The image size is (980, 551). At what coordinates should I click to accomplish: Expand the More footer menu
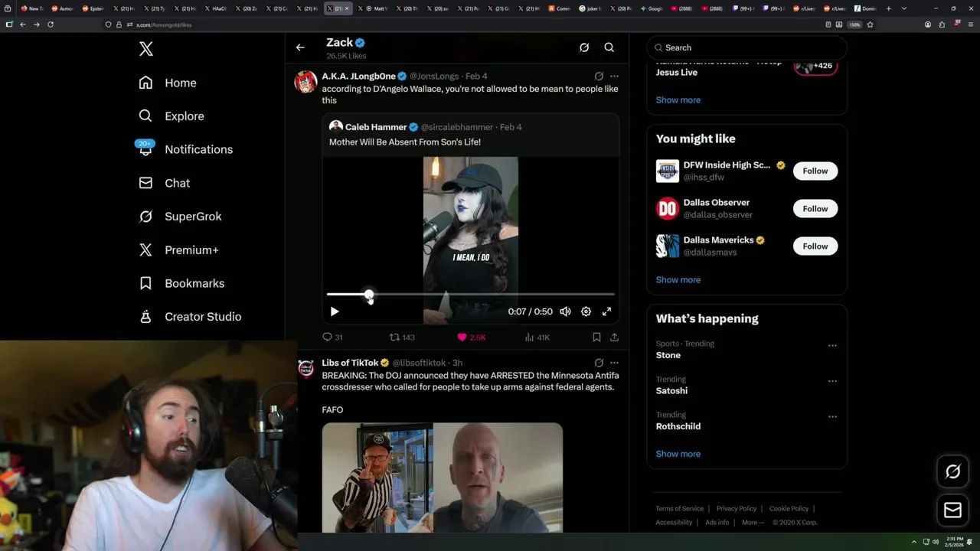[752, 523]
